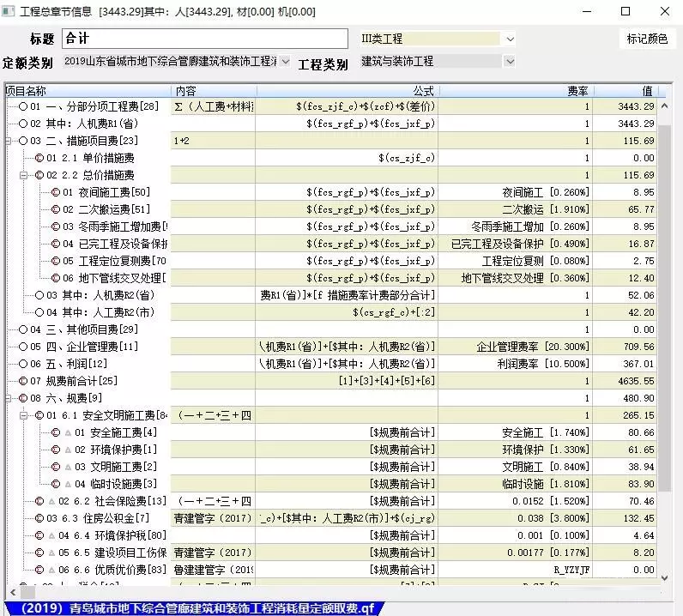Click the circle icon beside 企业管理费 row
This screenshot has width=683, height=616.
coord(23,347)
